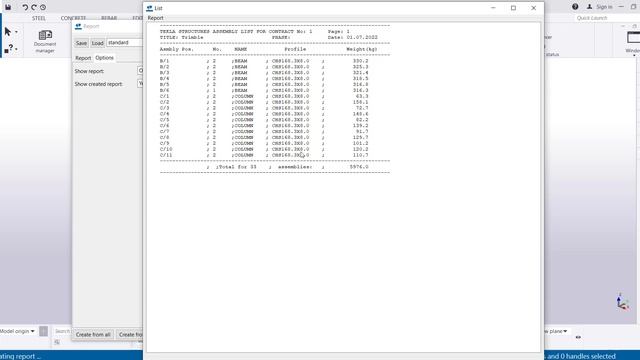Click the work area coordinate axis symbol

(x=622, y=302)
